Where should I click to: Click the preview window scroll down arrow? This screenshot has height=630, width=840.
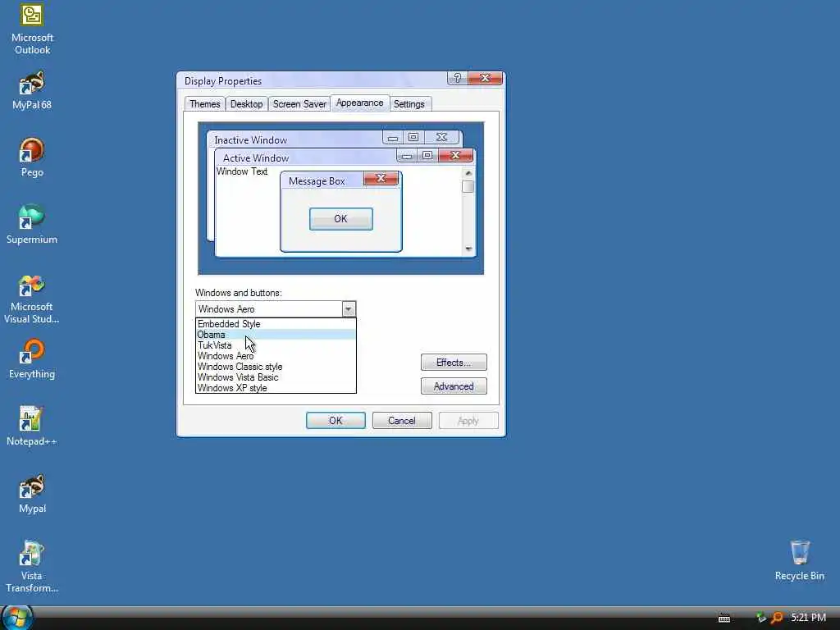[468, 249]
